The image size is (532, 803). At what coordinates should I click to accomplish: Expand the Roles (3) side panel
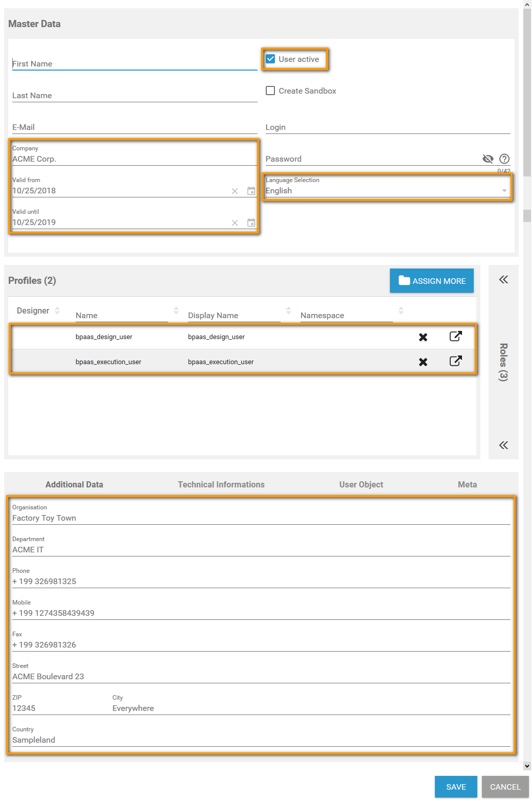503,280
